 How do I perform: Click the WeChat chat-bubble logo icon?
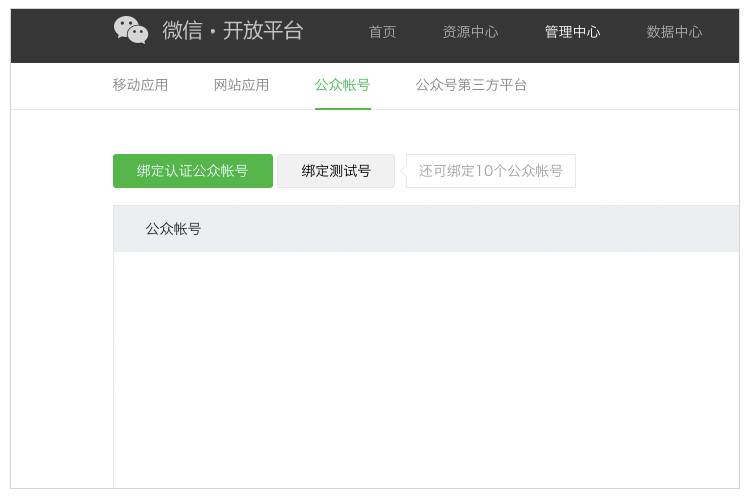pyautogui.click(x=131, y=30)
